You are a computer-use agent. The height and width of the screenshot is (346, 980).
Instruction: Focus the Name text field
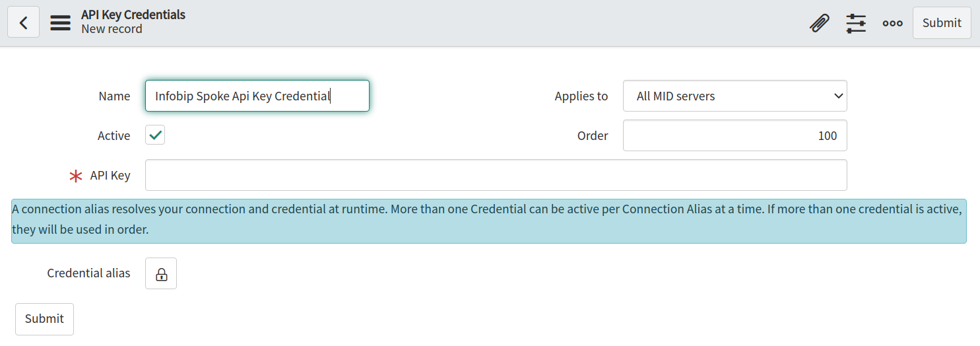[257, 96]
